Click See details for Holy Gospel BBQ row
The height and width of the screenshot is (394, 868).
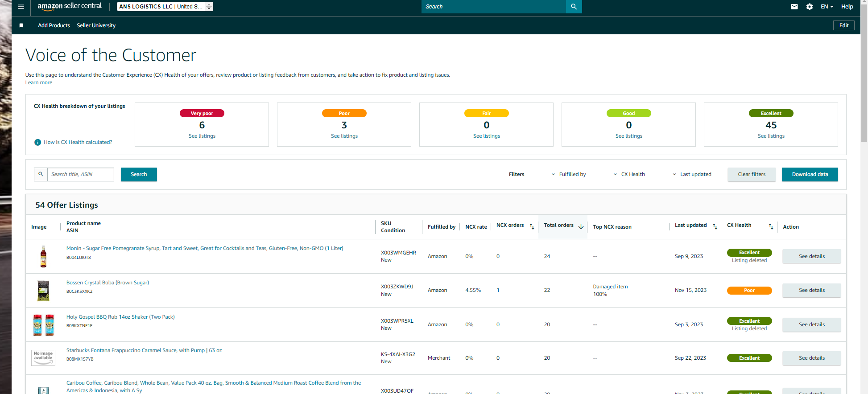pyautogui.click(x=812, y=324)
